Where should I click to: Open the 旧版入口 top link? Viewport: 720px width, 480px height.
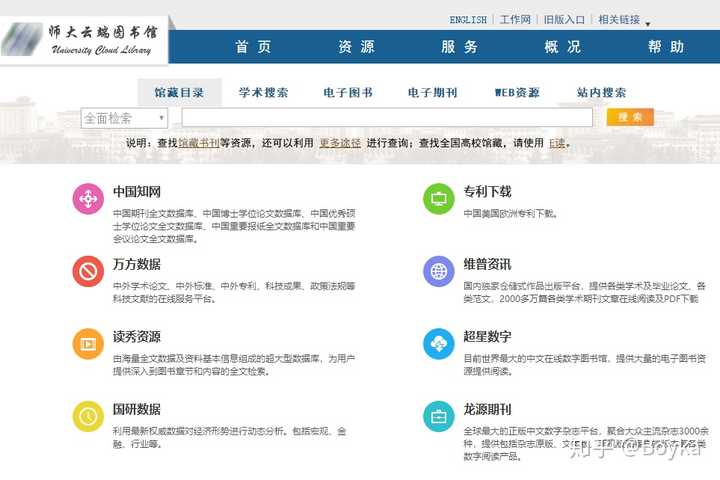click(x=564, y=20)
